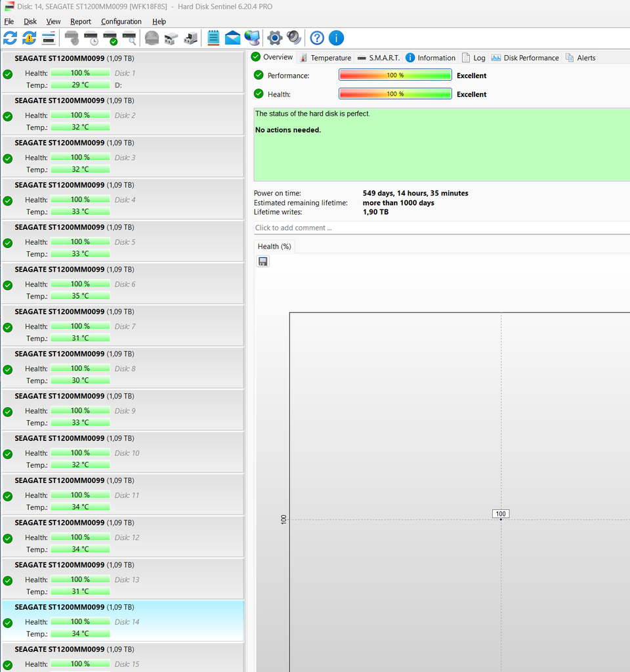Screen dimensions: 630x672
Task: Click the 100 data point label on graph
Action: 501,513
